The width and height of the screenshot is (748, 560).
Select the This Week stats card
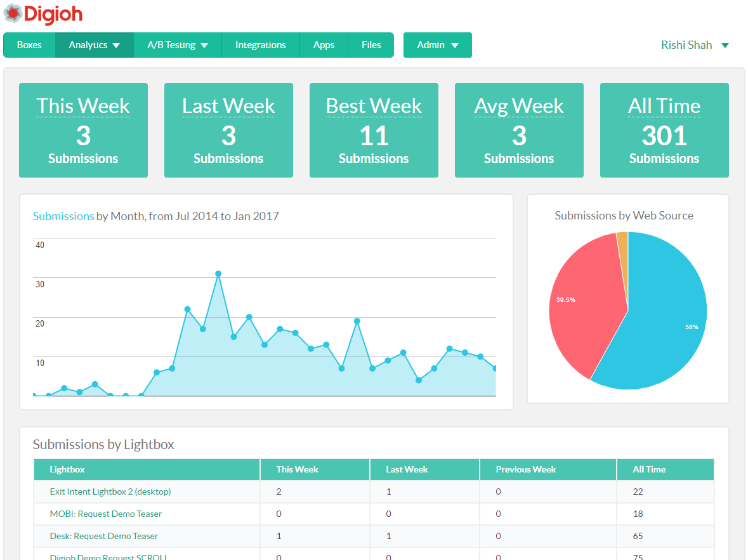83,130
